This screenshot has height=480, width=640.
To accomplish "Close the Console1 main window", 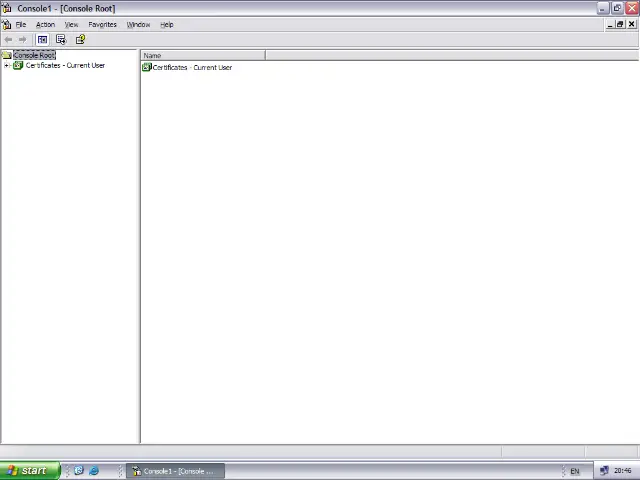I will tap(632, 8).
